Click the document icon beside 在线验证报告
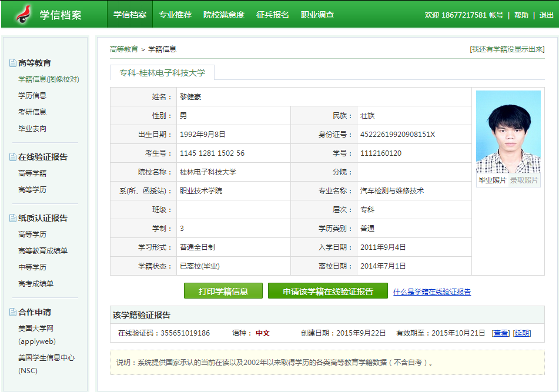 click(x=12, y=157)
